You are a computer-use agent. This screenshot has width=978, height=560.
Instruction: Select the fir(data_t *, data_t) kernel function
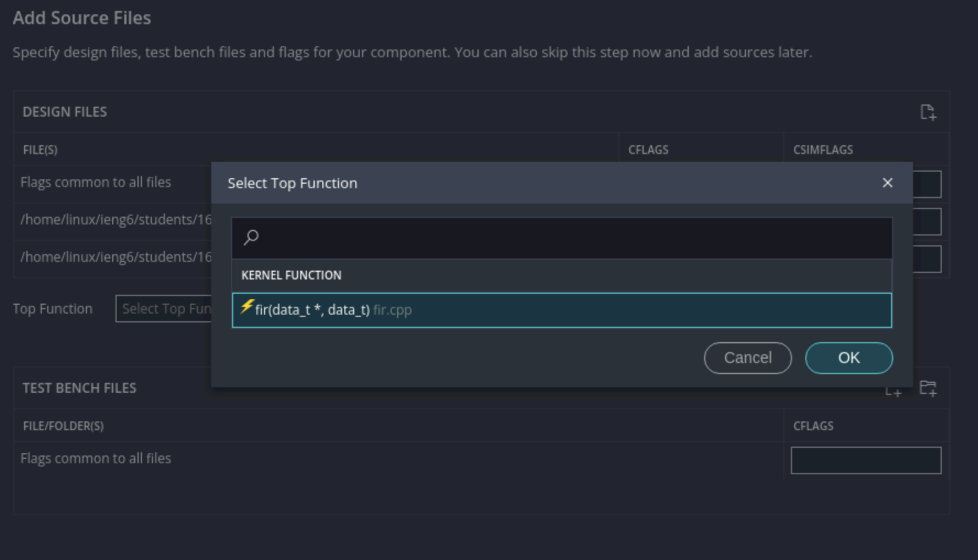562,310
